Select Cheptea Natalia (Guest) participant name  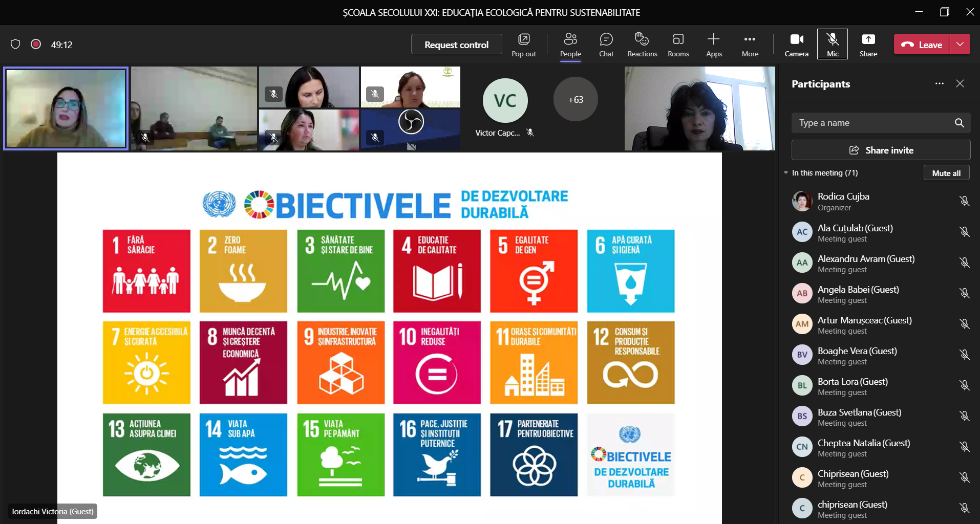(x=864, y=443)
